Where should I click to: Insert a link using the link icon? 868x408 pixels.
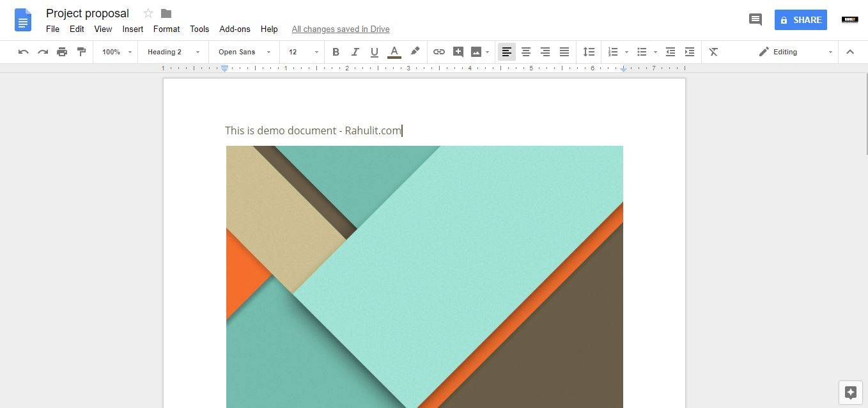click(x=439, y=52)
